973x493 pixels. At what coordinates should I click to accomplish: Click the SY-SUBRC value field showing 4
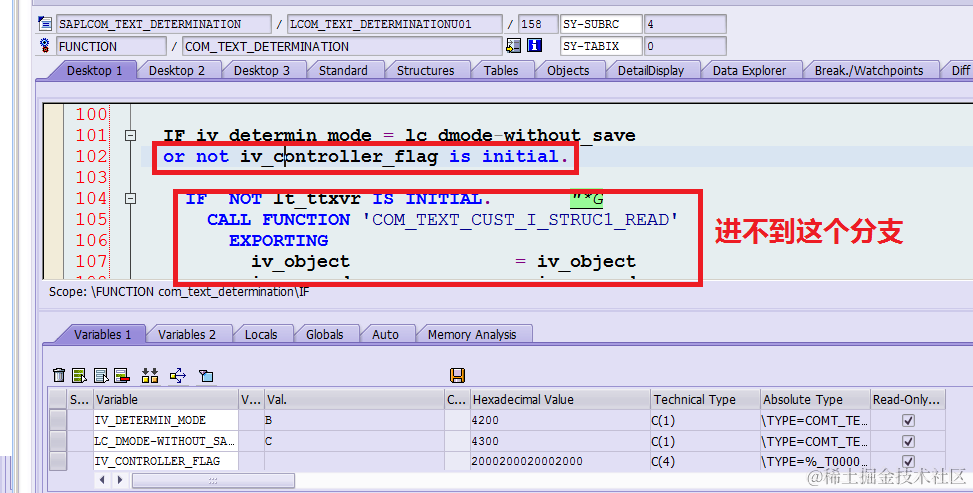[x=685, y=24]
